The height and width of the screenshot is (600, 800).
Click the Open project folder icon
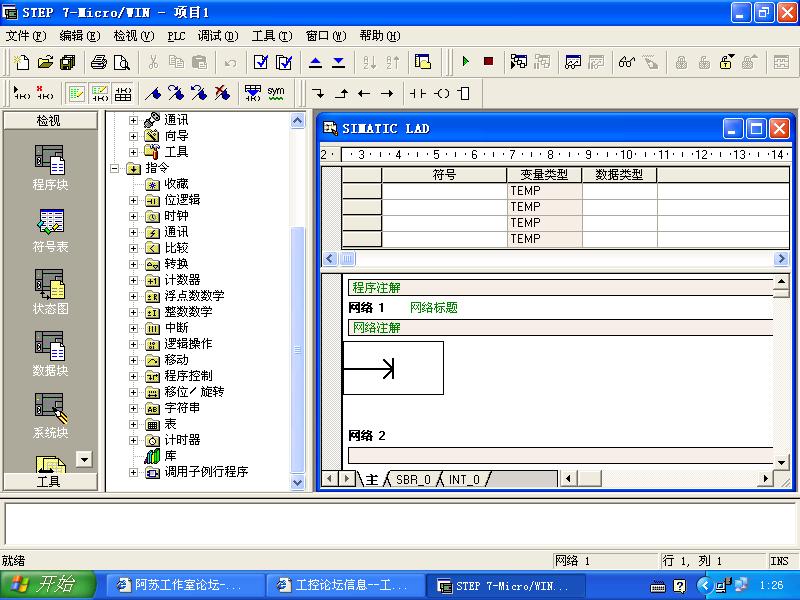pos(45,62)
